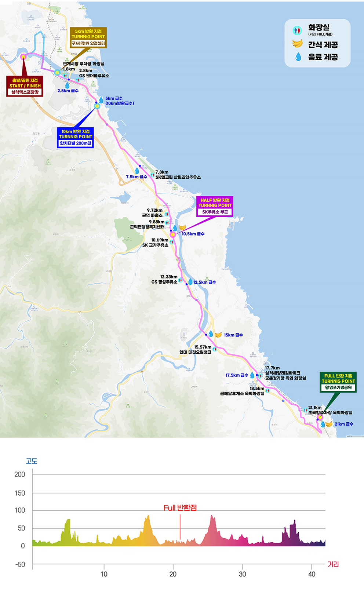The width and height of the screenshot is (364, 590).
Task: Click the 5km turning point circle marker
Action: (57, 72)
